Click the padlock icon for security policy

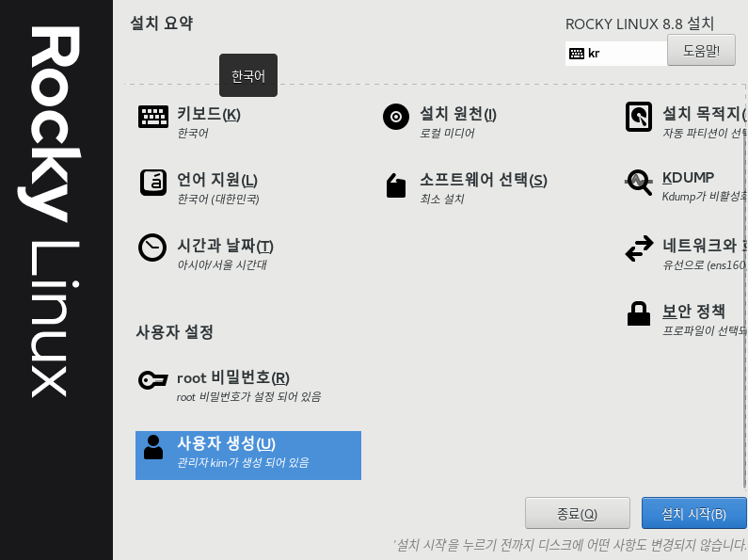[x=639, y=313]
